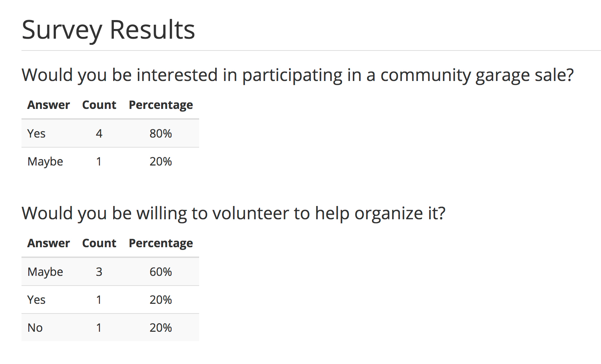Click Answer header in volunteer table
The width and height of the screenshot is (601, 364).
click(49, 243)
